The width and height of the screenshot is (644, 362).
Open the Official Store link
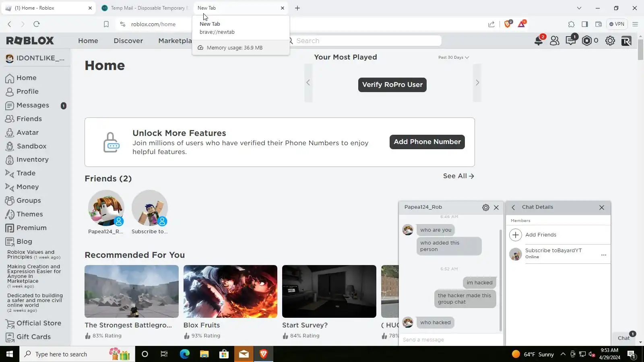tap(39, 323)
